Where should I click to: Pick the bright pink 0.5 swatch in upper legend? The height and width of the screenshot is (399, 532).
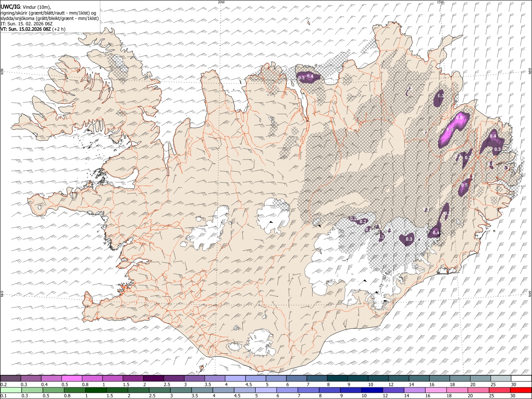coord(72,379)
